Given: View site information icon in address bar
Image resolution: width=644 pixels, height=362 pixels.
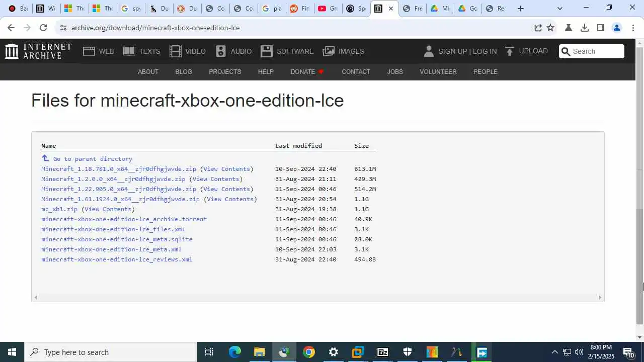Looking at the screenshot, I should (63, 28).
